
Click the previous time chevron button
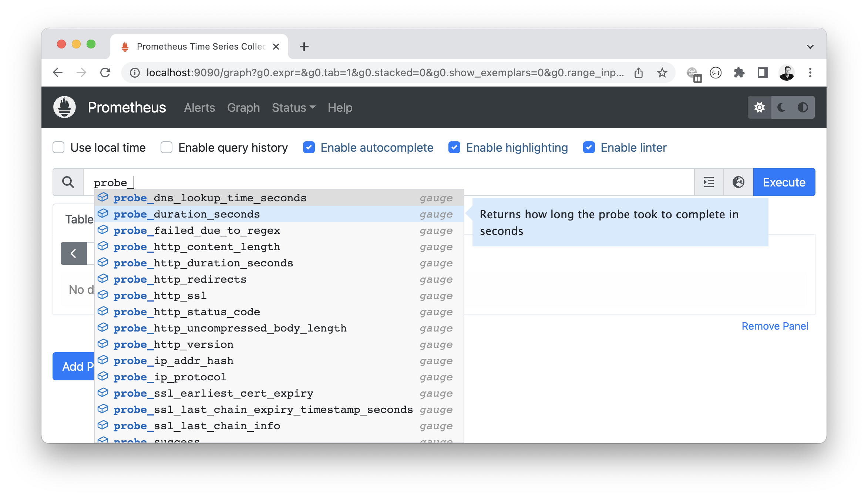tap(74, 253)
